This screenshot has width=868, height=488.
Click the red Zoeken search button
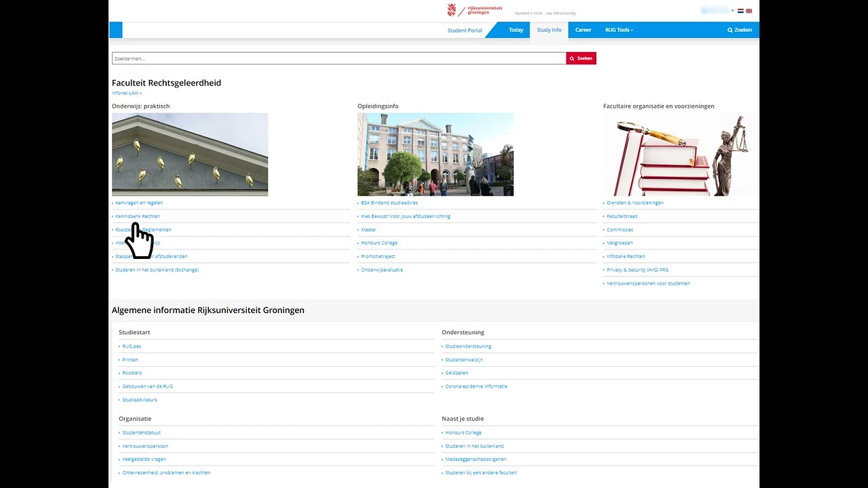tap(581, 58)
